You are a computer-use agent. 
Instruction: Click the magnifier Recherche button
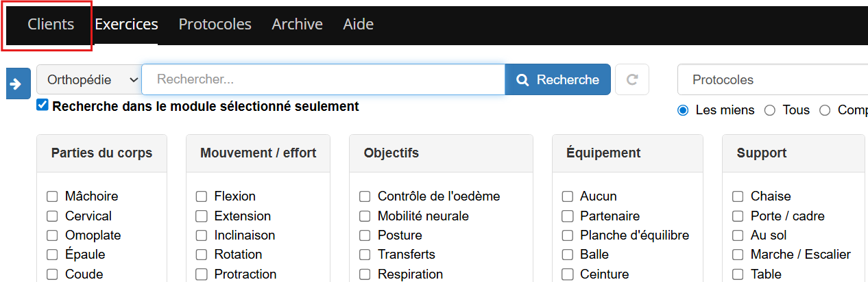coord(557,79)
